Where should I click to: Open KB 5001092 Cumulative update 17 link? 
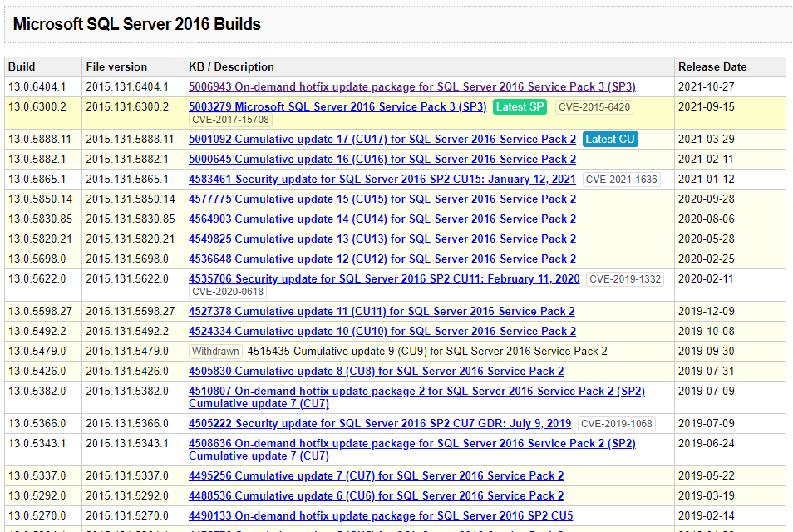(x=382, y=140)
